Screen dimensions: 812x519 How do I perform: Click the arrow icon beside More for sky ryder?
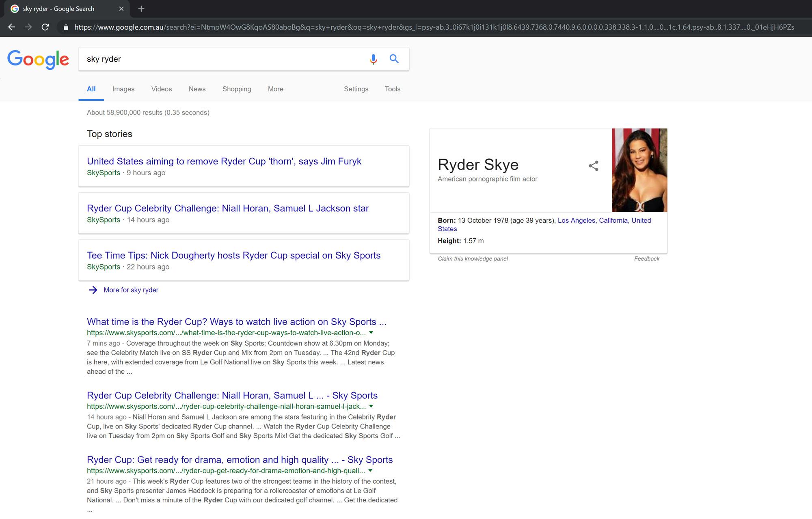[x=93, y=290]
